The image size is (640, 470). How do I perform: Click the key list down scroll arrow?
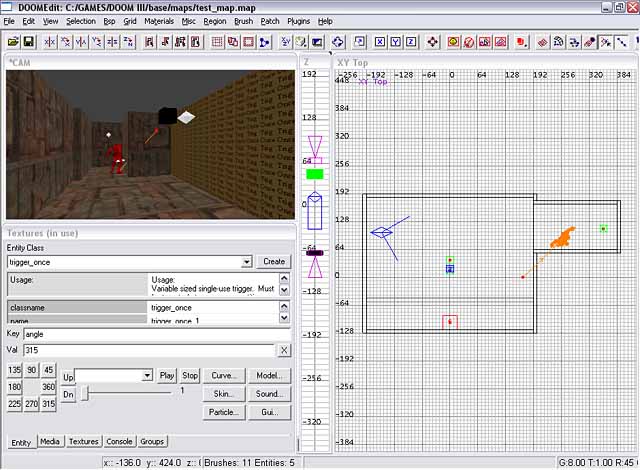(284, 317)
